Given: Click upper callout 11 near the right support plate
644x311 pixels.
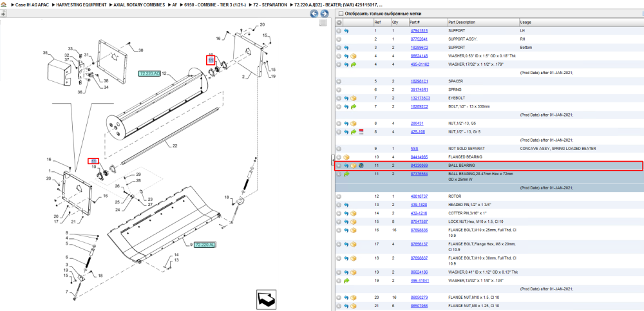Looking at the screenshot, I should tap(211, 60).
